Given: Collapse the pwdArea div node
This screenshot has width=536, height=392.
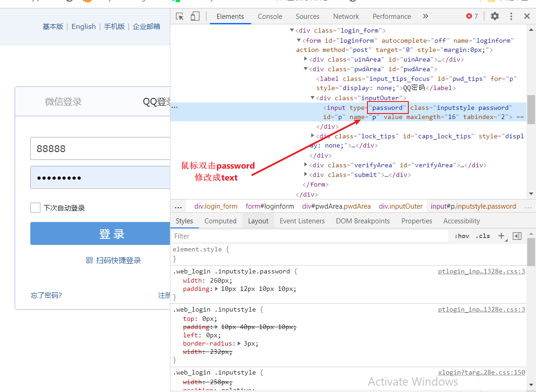Looking at the screenshot, I should click(x=306, y=69).
